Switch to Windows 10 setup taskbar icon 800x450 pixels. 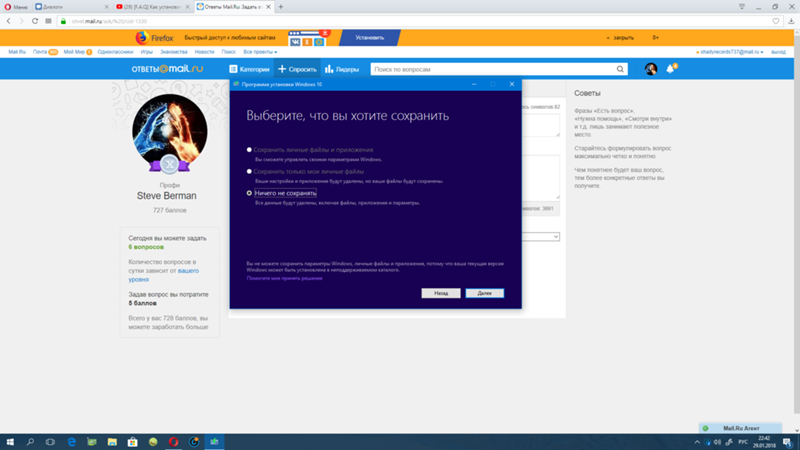tap(214, 442)
